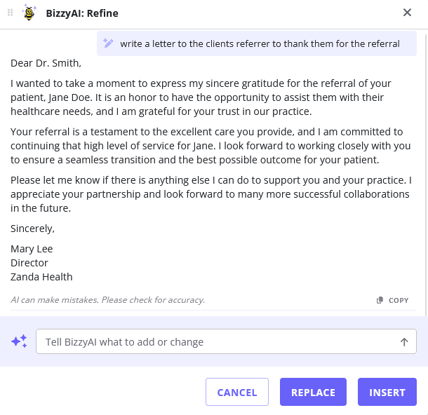Click the sparkle stars icon beside input
The width and height of the screenshot is (428, 415).
coord(19,341)
